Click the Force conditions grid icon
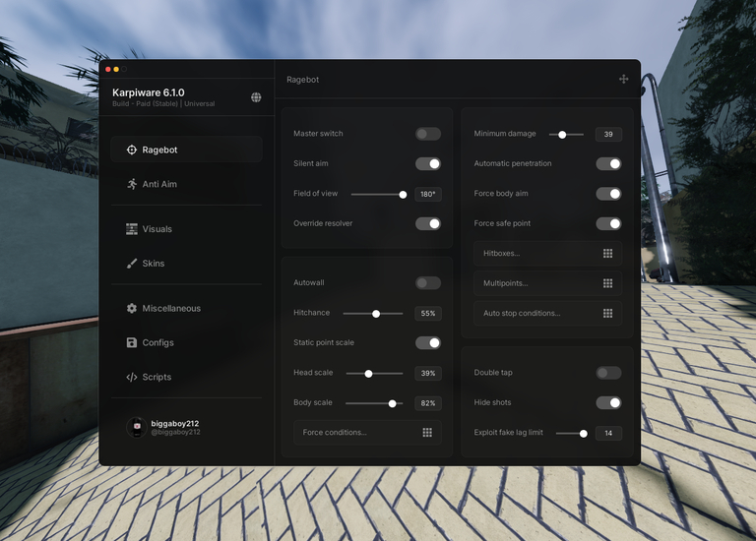Screen dimensions: 756x541 coord(427,433)
